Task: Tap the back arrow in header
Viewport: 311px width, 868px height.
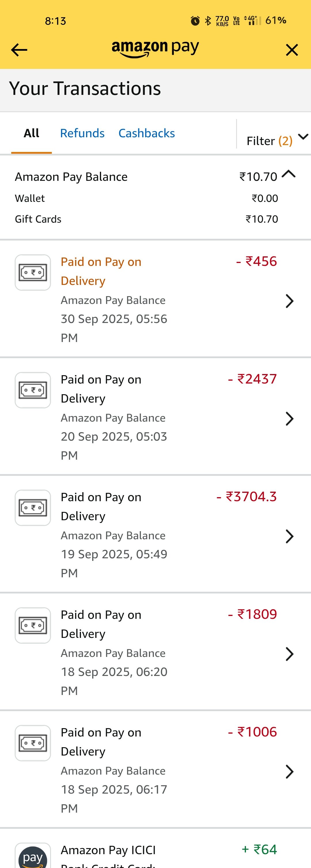Action: point(19,50)
